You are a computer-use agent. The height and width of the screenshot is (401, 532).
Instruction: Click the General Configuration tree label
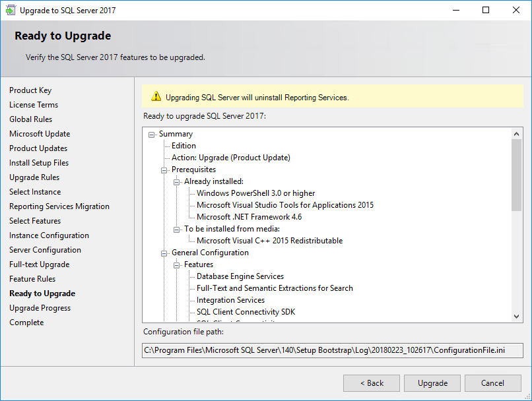tap(210, 253)
